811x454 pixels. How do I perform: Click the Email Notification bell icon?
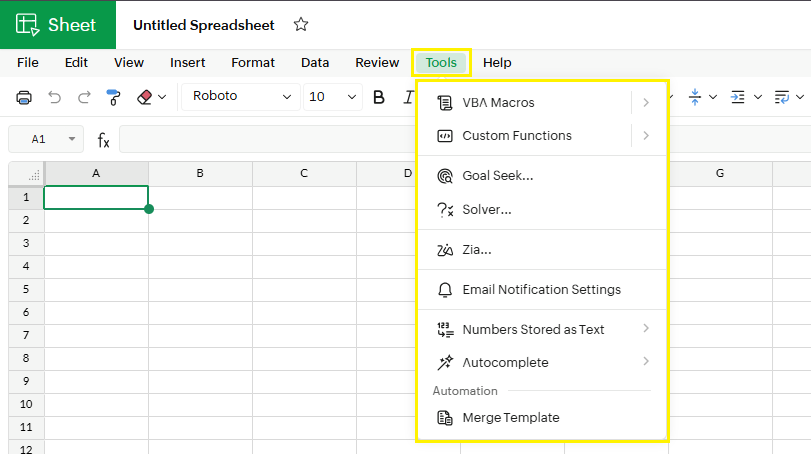coord(445,290)
